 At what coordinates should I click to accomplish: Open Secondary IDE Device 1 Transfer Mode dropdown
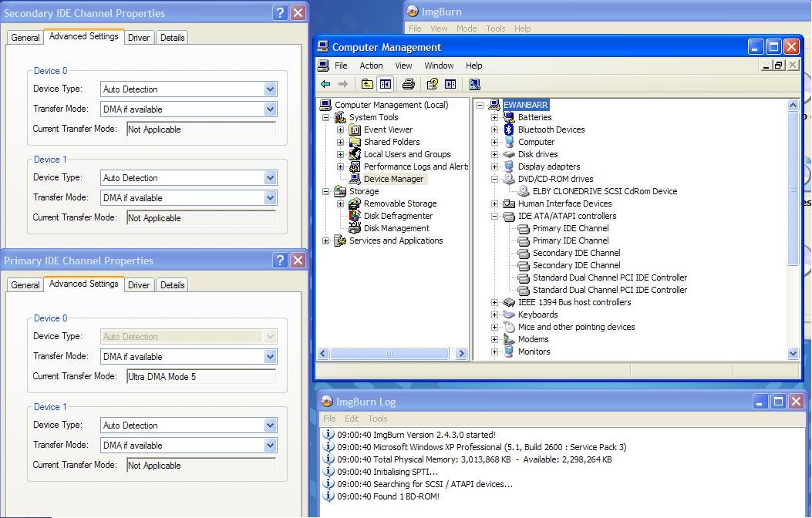tap(271, 197)
